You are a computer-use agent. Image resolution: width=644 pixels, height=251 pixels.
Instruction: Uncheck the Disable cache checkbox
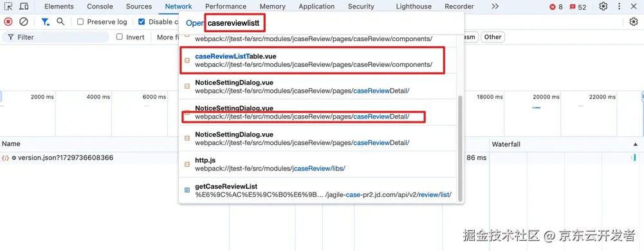[x=142, y=22]
